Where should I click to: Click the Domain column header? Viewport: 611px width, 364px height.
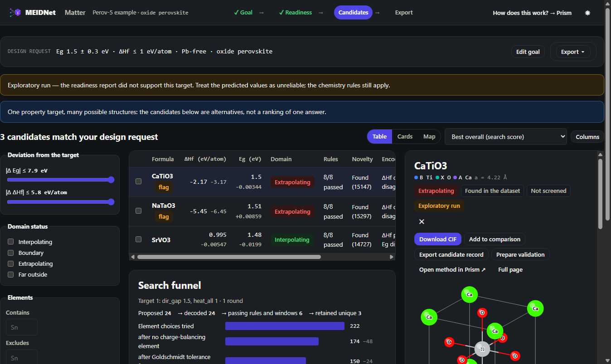(281, 159)
